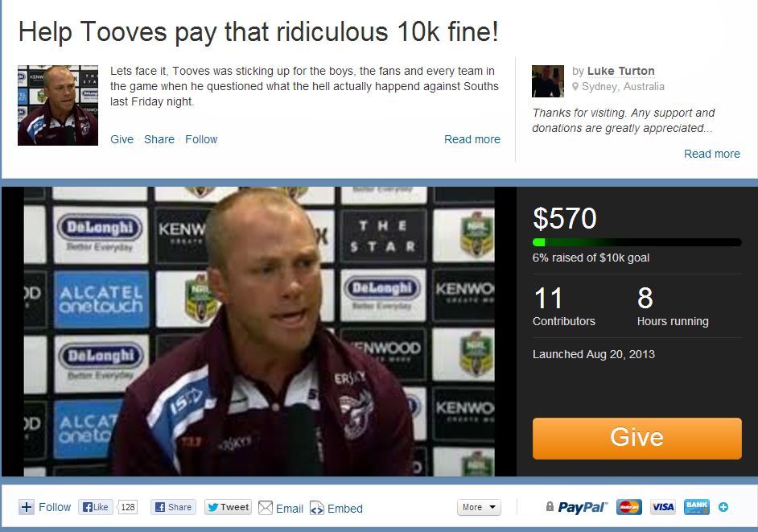Click the Facebook Share button
This screenshot has width=758, height=532.
[x=173, y=507]
